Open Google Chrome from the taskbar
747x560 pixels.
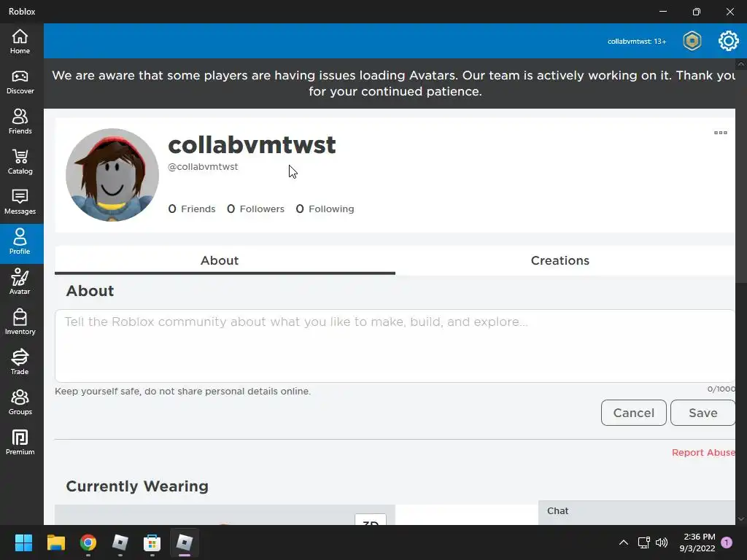point(88,542)
